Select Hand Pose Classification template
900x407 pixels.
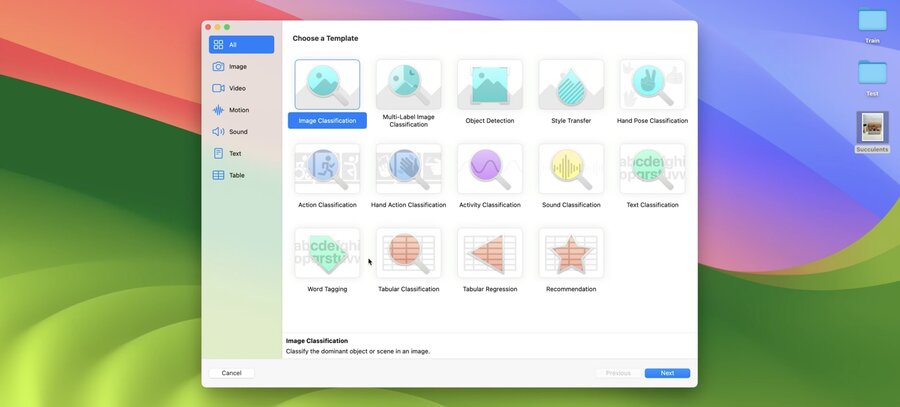pyautogui.click(x=652, y=84)
